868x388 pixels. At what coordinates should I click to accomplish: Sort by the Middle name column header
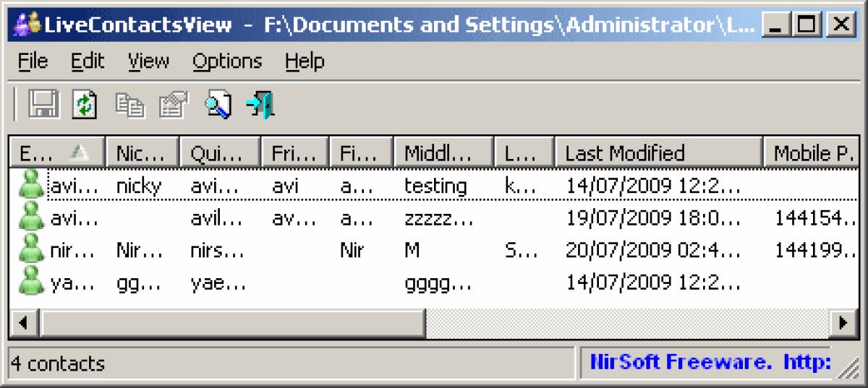445,152
